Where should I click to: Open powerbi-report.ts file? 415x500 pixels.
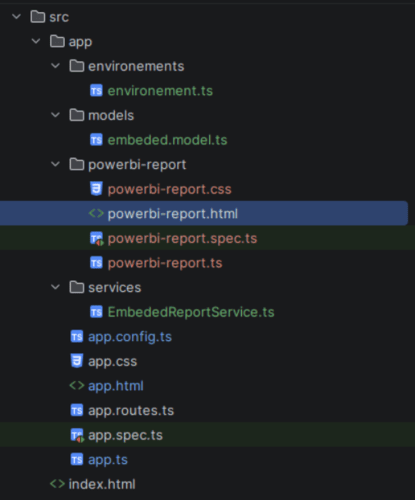pos(165,263)
